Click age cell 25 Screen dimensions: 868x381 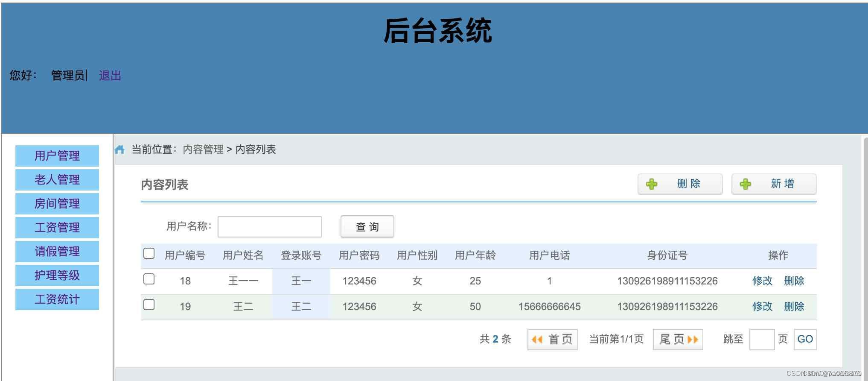[x=475, y=281]
